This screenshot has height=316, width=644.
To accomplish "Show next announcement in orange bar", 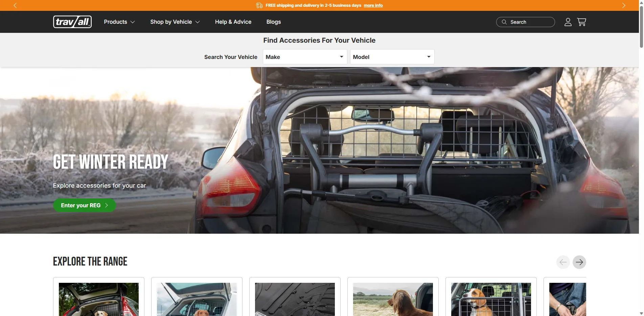I will point(623,5).
